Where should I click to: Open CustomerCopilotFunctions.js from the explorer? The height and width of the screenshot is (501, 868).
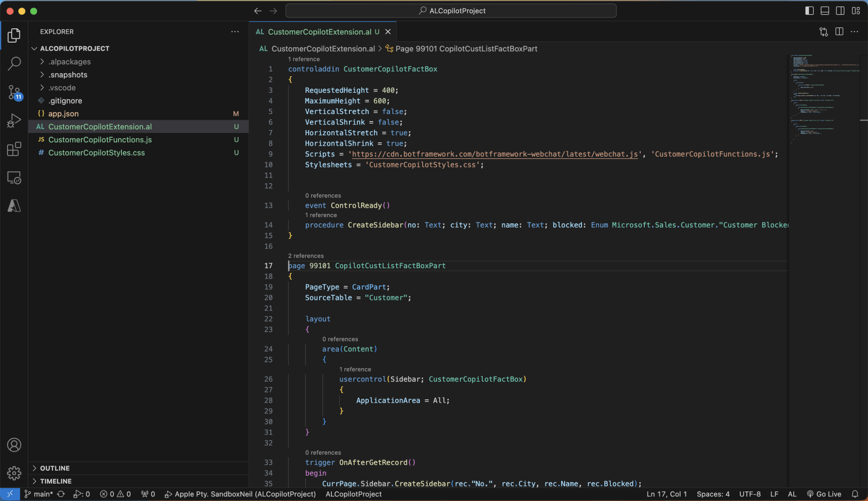pyautogui.click(x=100, y=140)
